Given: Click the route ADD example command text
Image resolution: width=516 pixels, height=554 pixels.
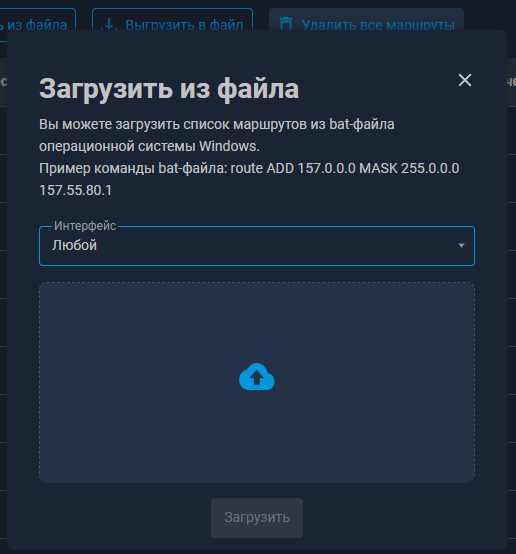Looking at the screenshot, I should click(x=293, y=168).
